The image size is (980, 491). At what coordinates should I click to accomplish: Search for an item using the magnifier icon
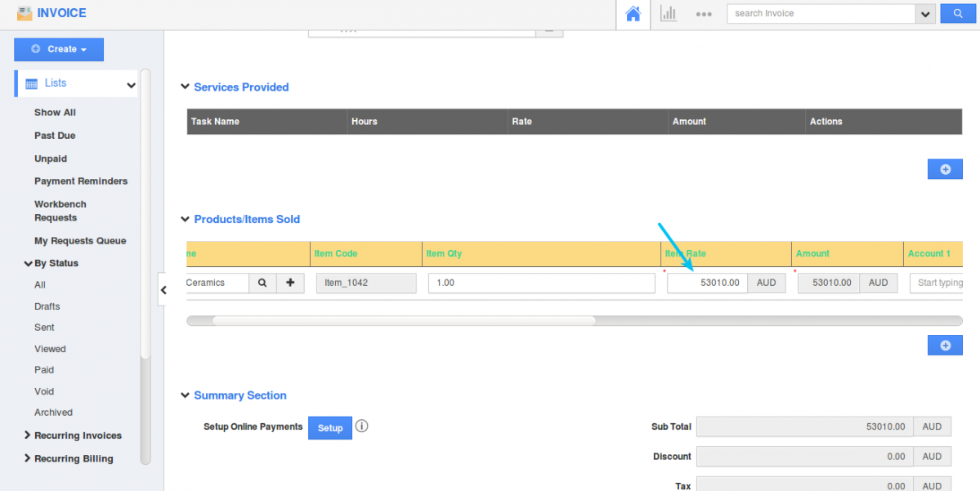262,283
